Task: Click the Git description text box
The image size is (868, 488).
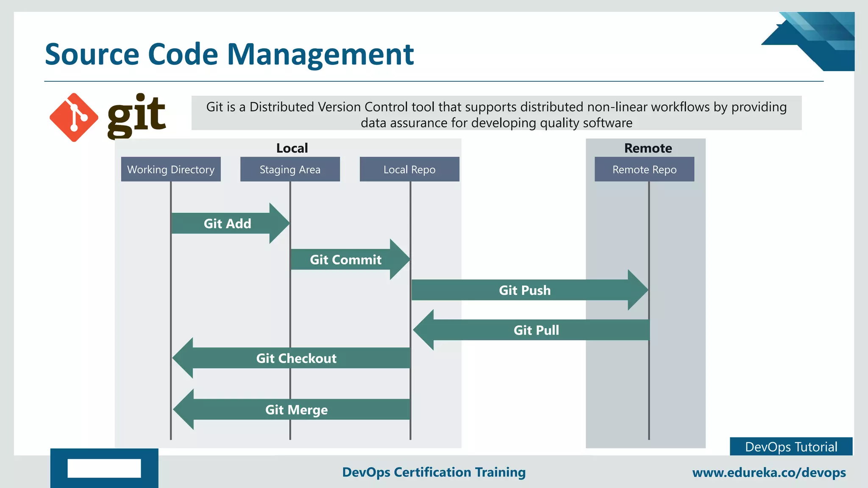Action: [496, 114]
